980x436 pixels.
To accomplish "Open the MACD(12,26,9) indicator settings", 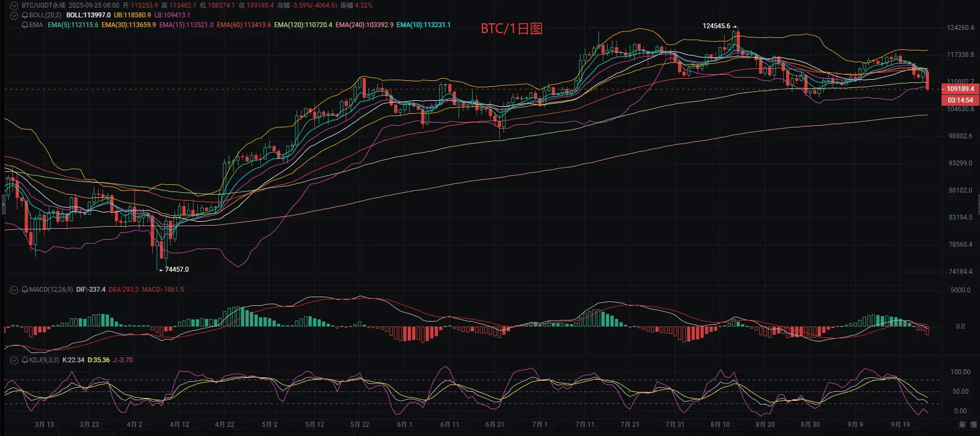I will pos(51,290).
